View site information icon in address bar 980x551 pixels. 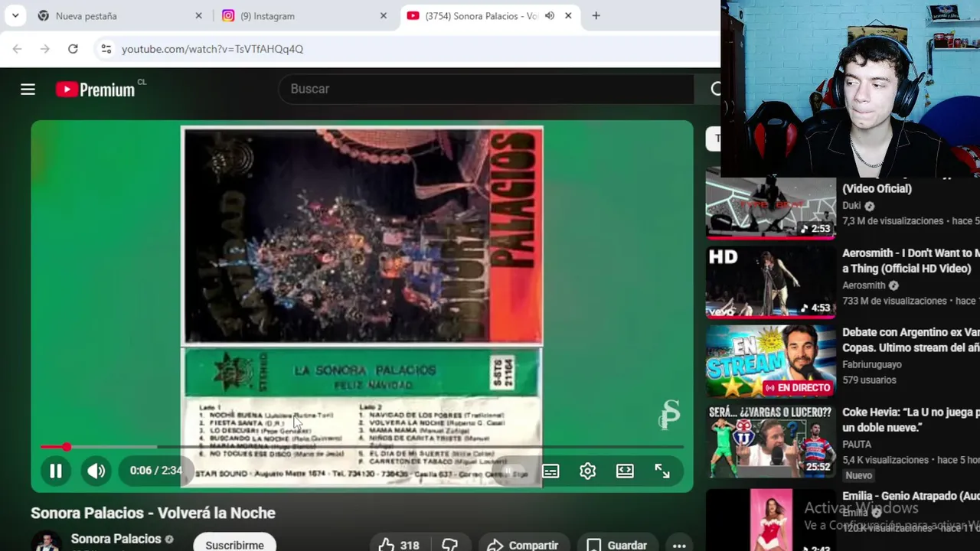[106, 49]
